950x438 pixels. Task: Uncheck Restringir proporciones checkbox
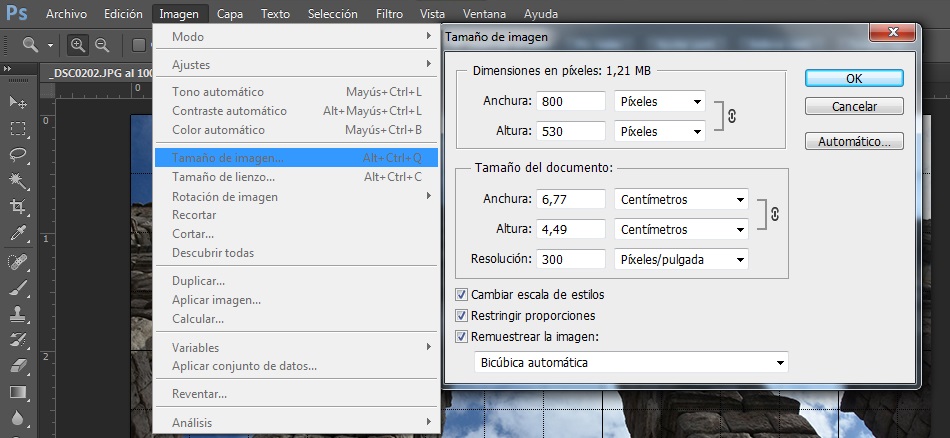[x=461, y=316]
